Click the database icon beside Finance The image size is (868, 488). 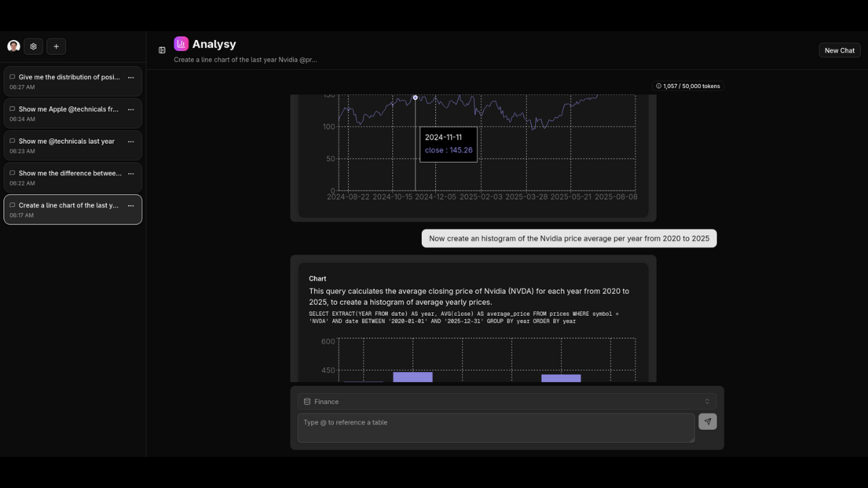pos(307,401)
